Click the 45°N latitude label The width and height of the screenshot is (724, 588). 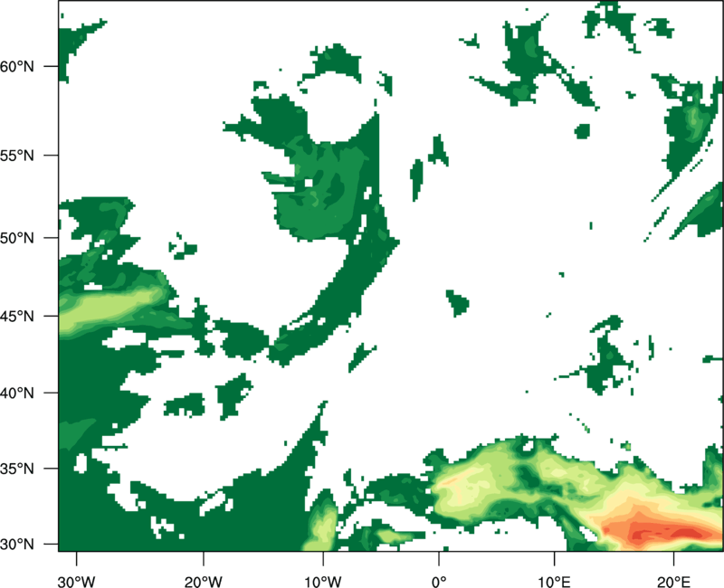pyautogui.click(x=17, y=317)
